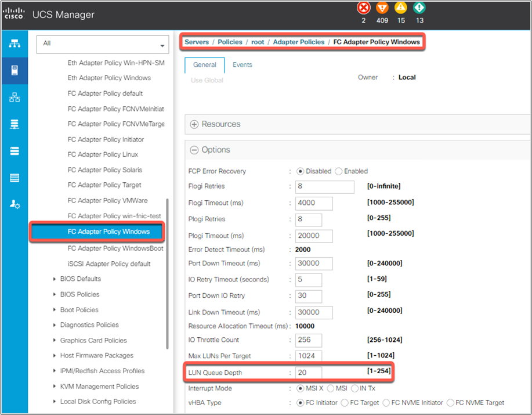Select iSCSI Adapter Policy default
Image resolution: width=532 pixels, height=415 pixels.
click(x=109, y=264)
